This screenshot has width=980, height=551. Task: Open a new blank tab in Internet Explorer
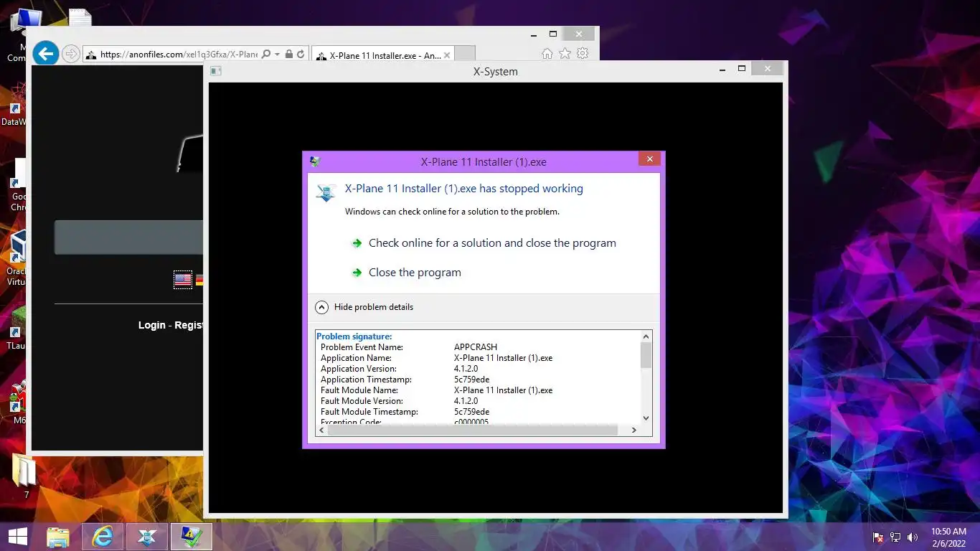(x=465, y=55)
